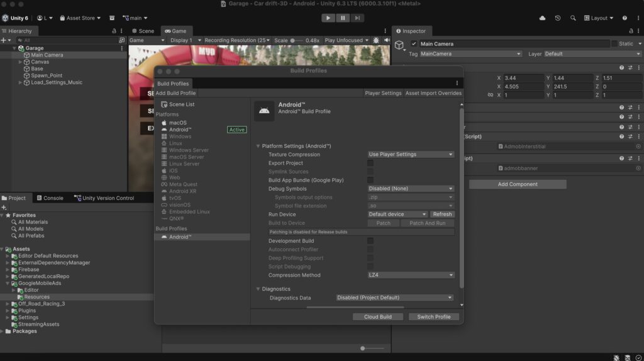Viewport: 644px width, 361px height.
Task: Pause the game with the Pause button
Action: 343,18
